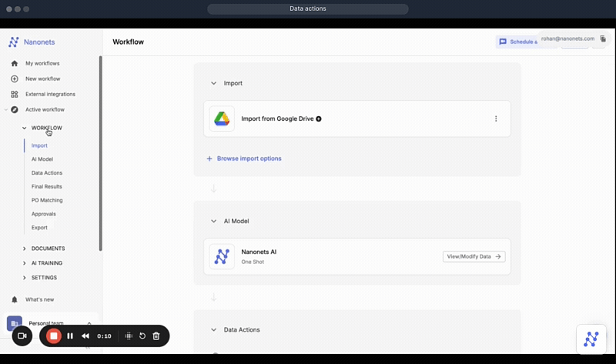
Task: Click the What's new bell icon
Action: [x=14, y=299]
